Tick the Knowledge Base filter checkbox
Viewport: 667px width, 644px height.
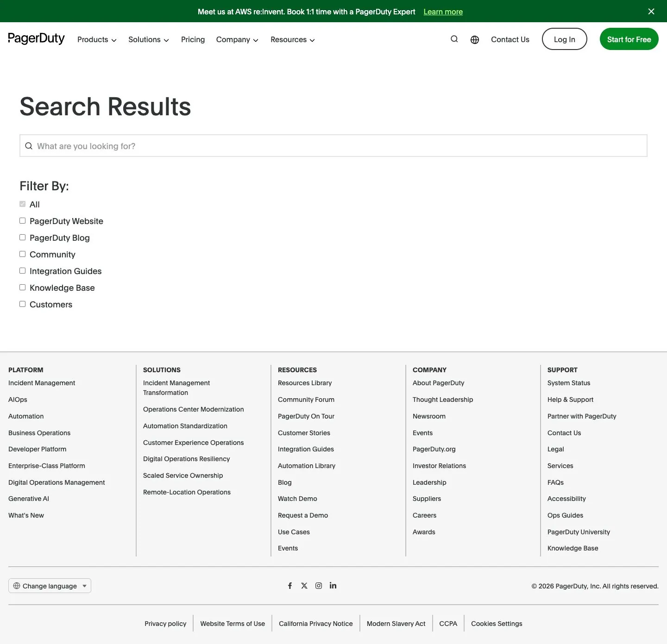point(22,288)
